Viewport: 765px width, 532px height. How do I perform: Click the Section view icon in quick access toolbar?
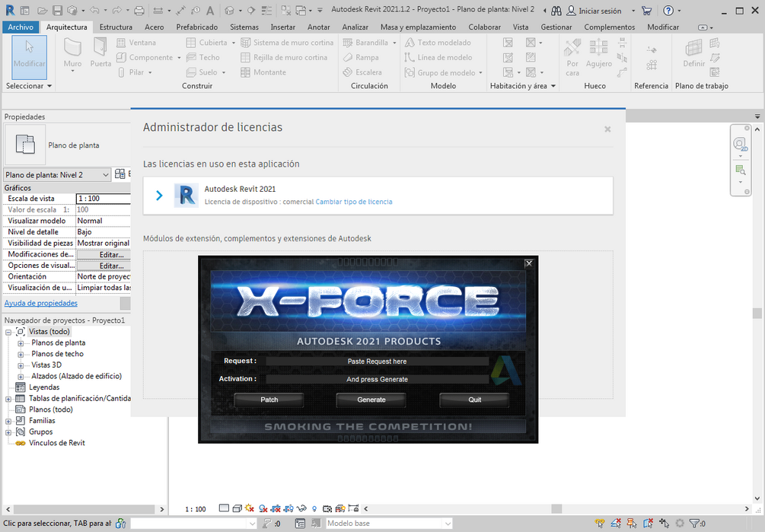click(x=251, y=10)
